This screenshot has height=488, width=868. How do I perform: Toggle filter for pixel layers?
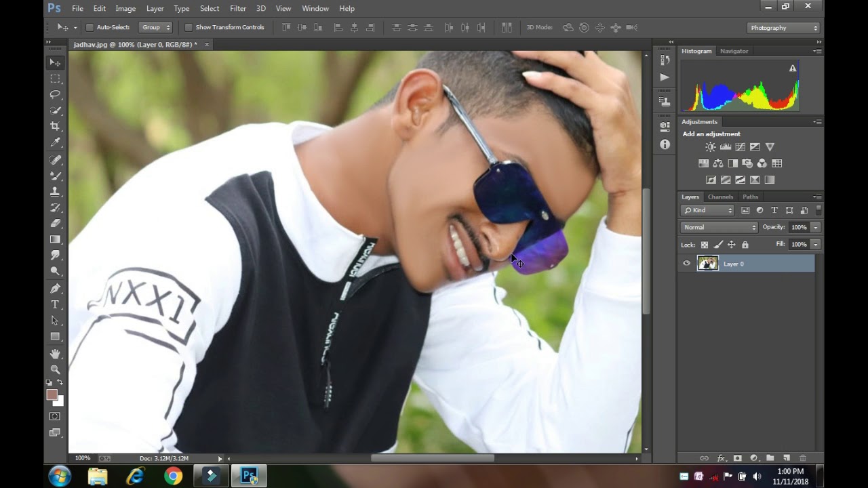tap(745, 210)
